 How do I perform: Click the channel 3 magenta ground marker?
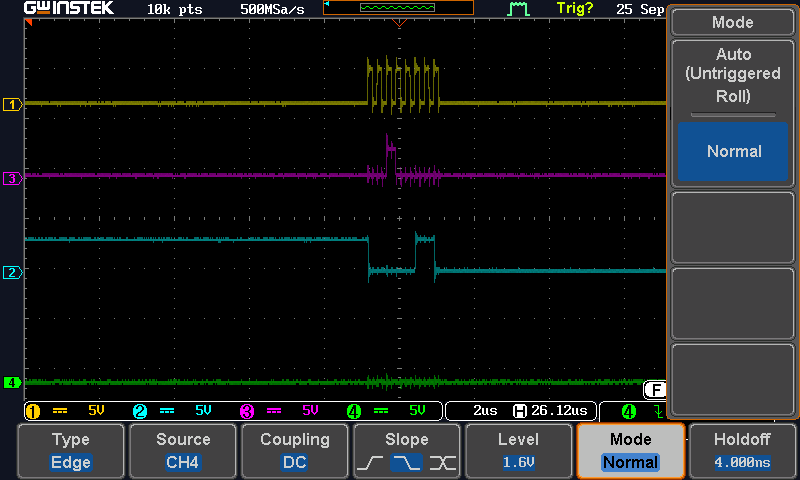point(12,178)
